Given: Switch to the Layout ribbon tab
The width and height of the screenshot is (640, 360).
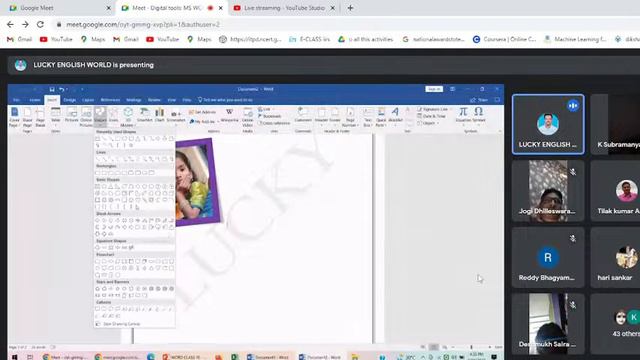Looking at the screenshot, I should click(88, 100).
